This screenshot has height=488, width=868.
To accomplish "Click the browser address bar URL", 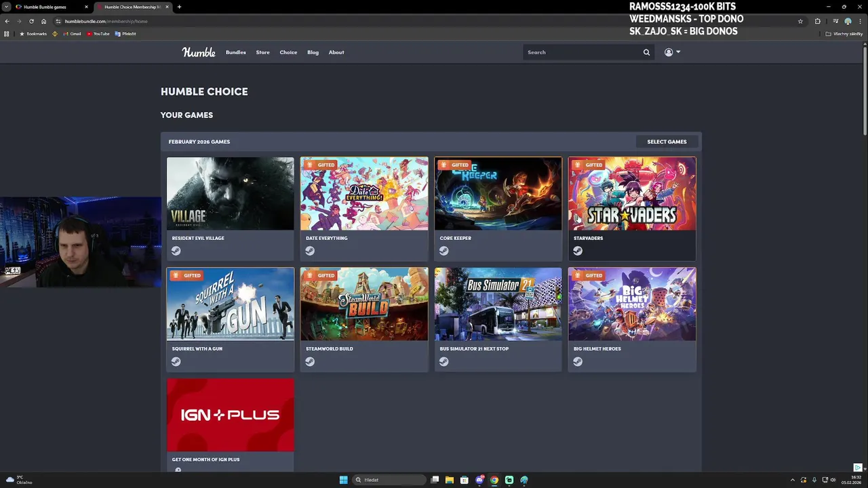I will tap(106, 21).
